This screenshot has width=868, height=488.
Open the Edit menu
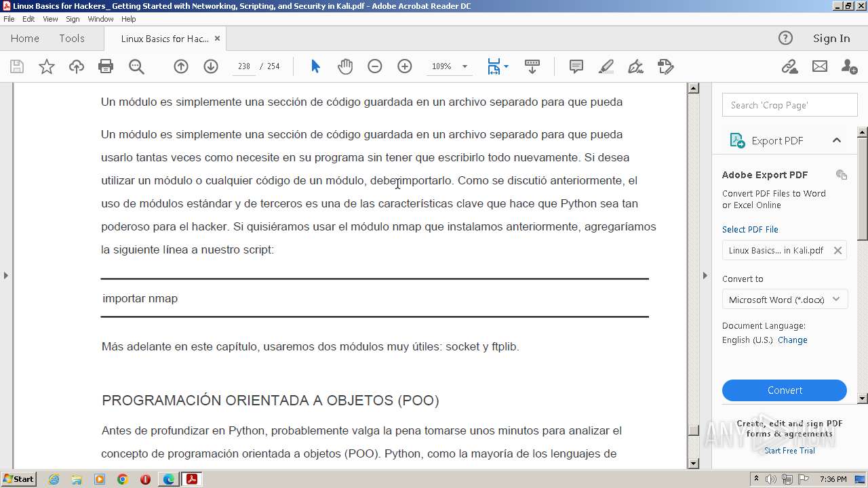28,19
